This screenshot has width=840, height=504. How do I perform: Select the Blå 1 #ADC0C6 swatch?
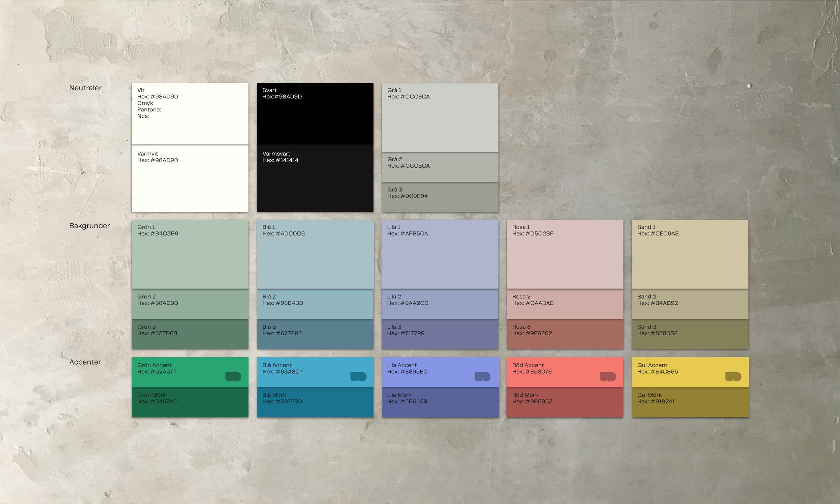coord(315,254)
